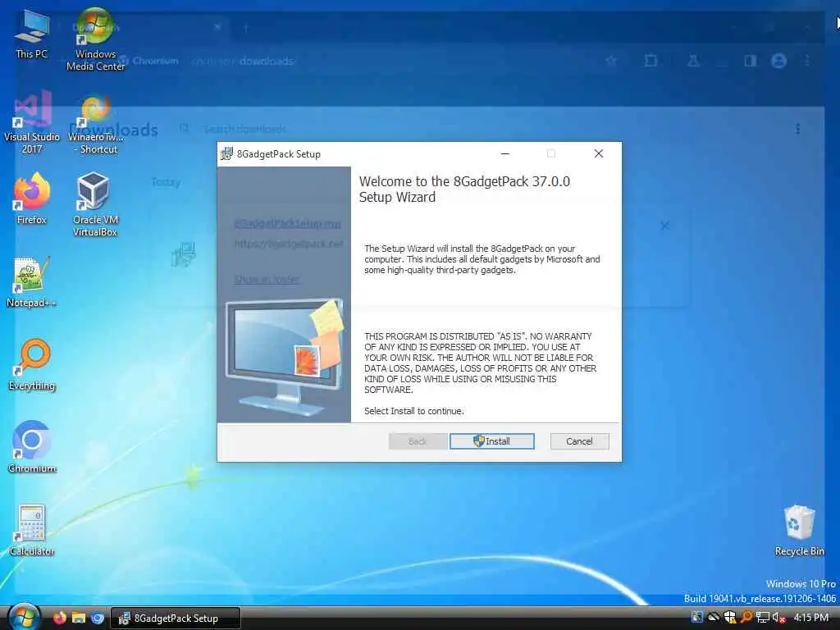The width and height of the screenshot is (840, 630).
Task: Click the bookmark star in Chromium address bar
Action: [610, 61]
